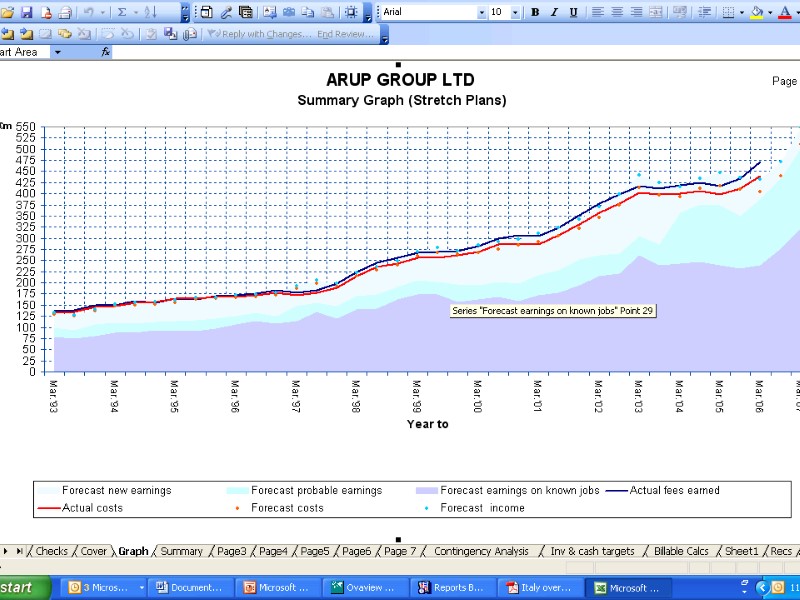The width and height of the screenshot is (800, 600).
Task: Click the Send to Mail Recipient attachment icon
Action: 190,34
